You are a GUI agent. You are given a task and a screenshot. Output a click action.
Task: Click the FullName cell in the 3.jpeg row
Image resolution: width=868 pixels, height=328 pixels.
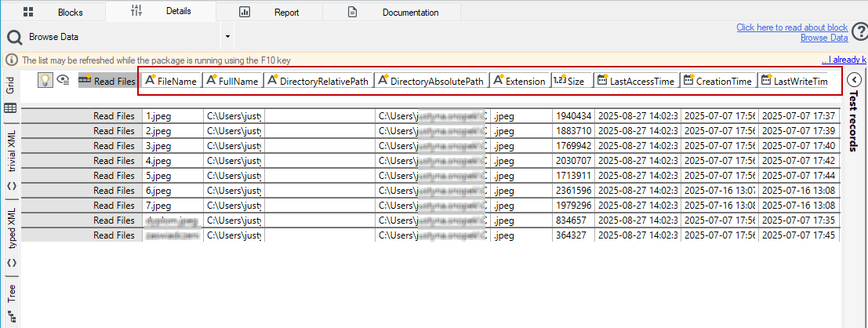click(234, 146)
